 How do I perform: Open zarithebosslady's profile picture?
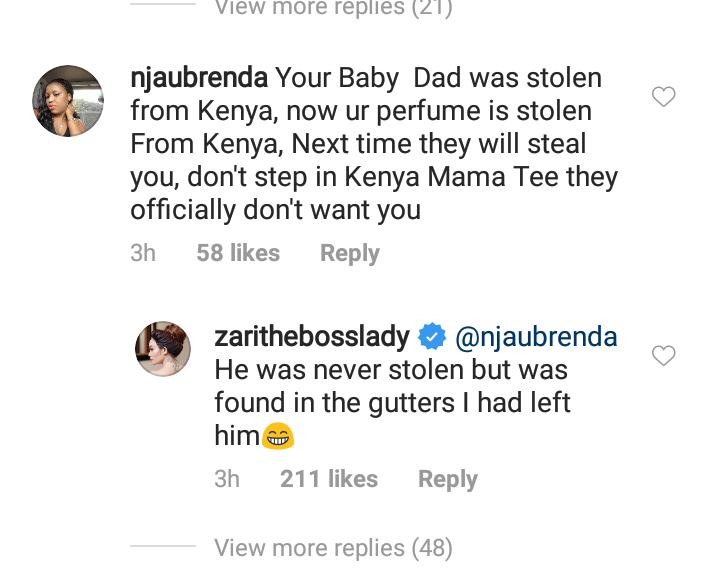[x=162, y=349]
